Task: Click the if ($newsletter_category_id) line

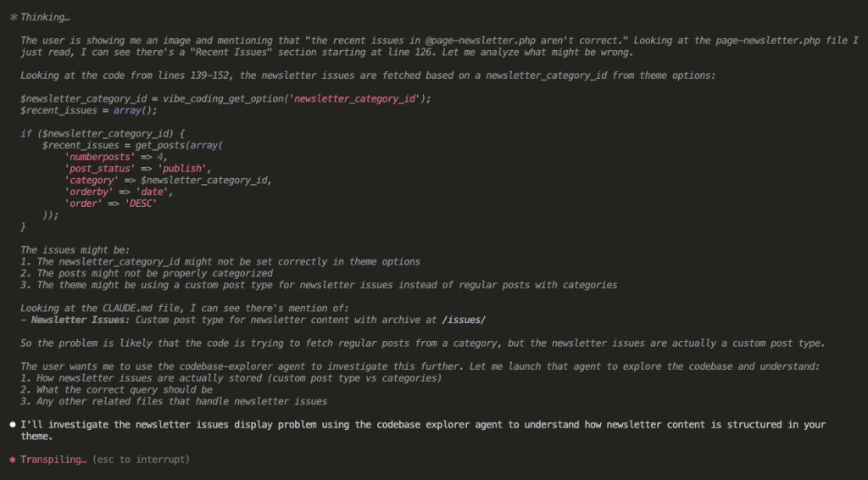Action: pyautogui.click(x=103, y=134)
